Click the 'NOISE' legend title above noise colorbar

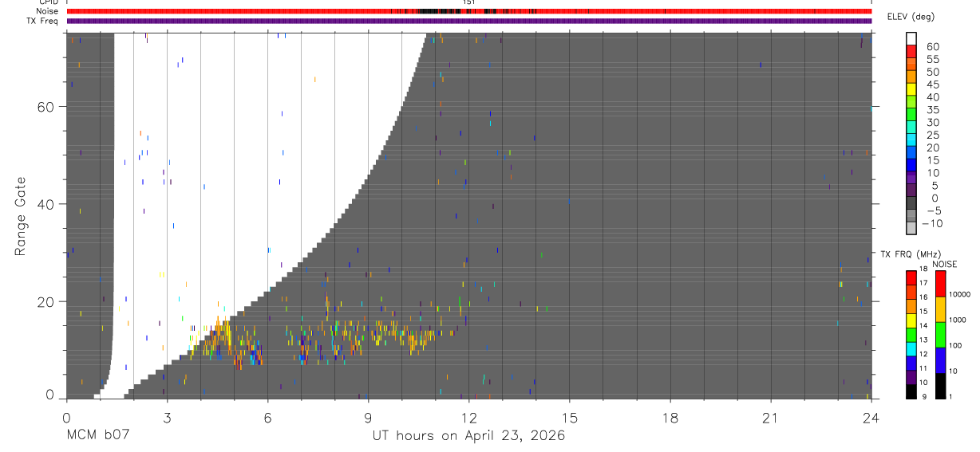(944, 264)
